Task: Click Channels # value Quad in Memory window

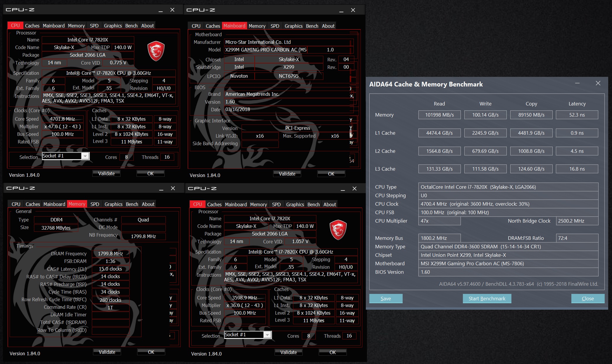Action: tap(143, 220)
